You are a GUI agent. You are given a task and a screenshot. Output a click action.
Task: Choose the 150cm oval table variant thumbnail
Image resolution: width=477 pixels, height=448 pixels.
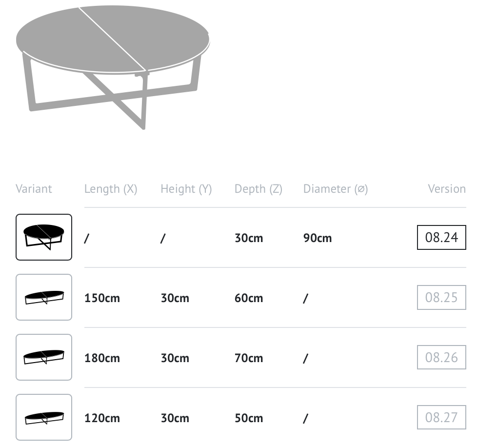44,297
